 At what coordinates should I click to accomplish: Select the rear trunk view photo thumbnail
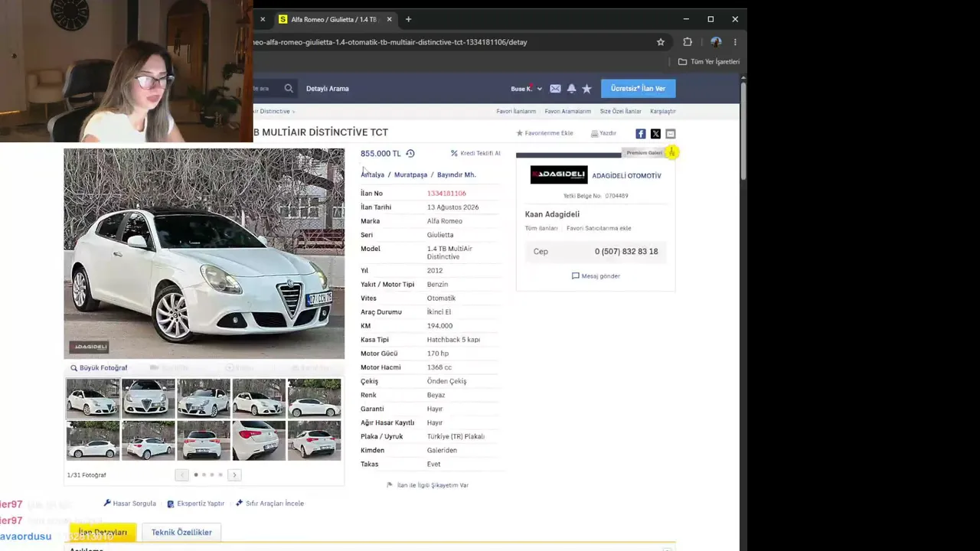[x=204, y=441]
